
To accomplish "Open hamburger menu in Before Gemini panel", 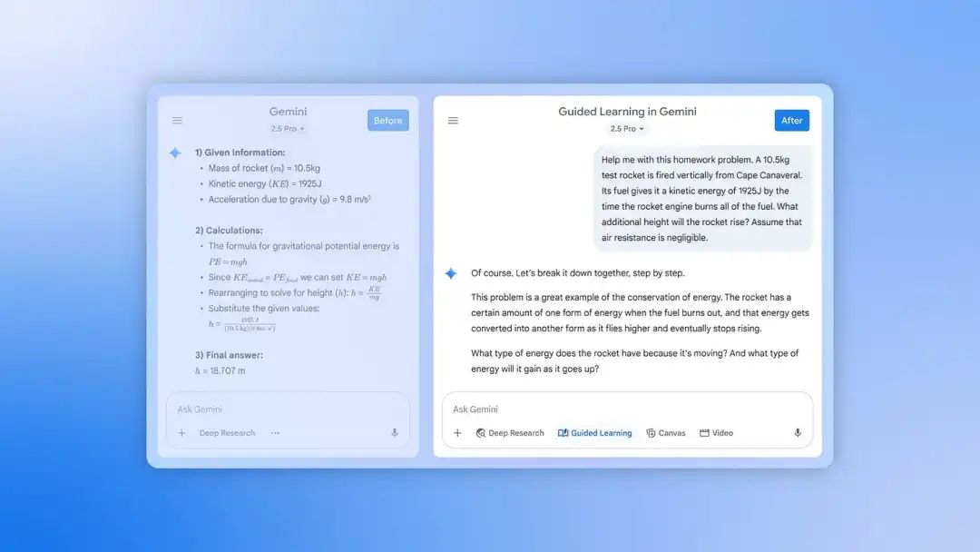I will pos(178,121).
